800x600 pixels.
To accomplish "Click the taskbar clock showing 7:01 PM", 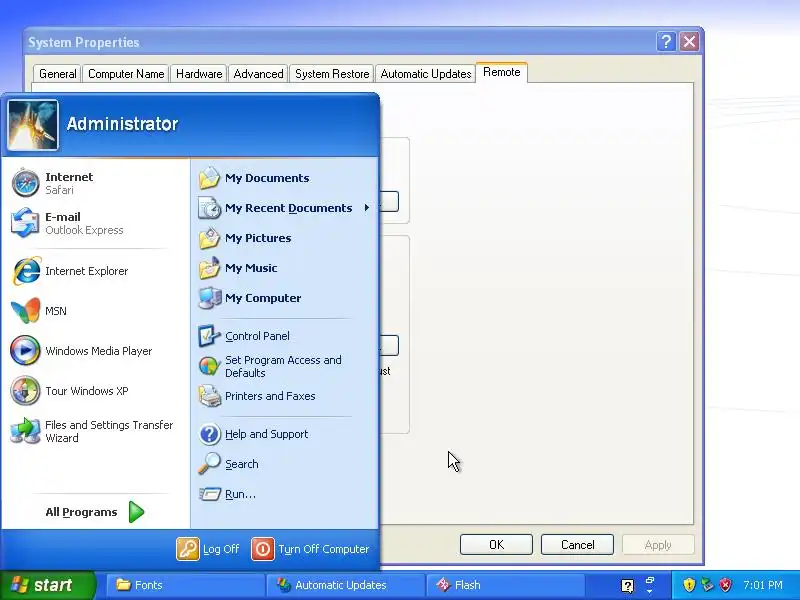I will click(x=763, y=585).
